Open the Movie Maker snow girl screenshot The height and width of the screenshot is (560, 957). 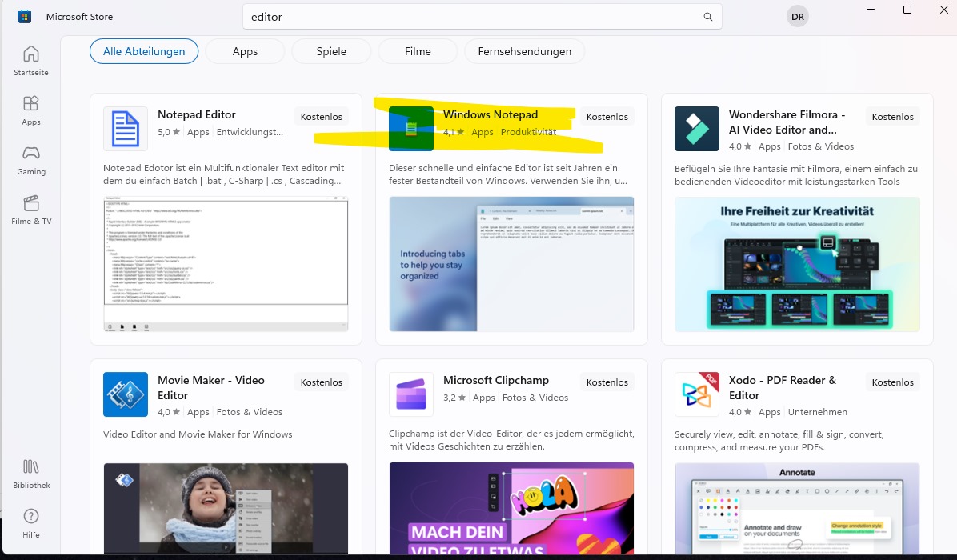pyautogui.click(x=226, y=508)
